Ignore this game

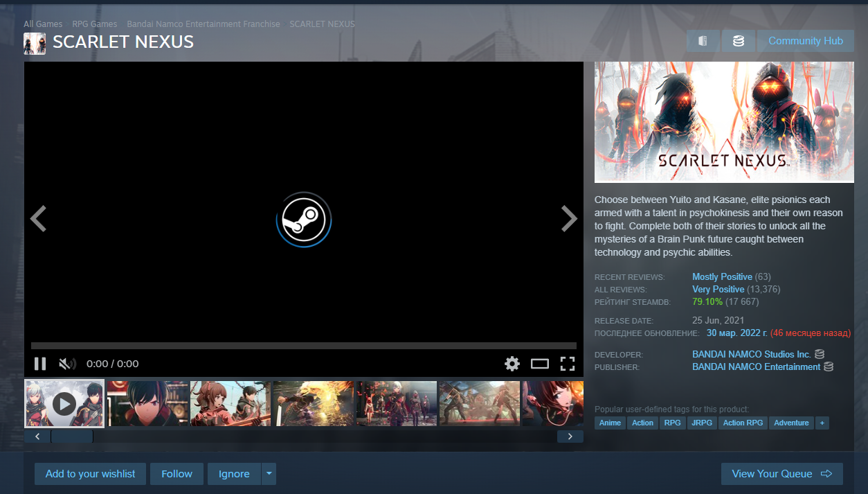tap(234, 474)
